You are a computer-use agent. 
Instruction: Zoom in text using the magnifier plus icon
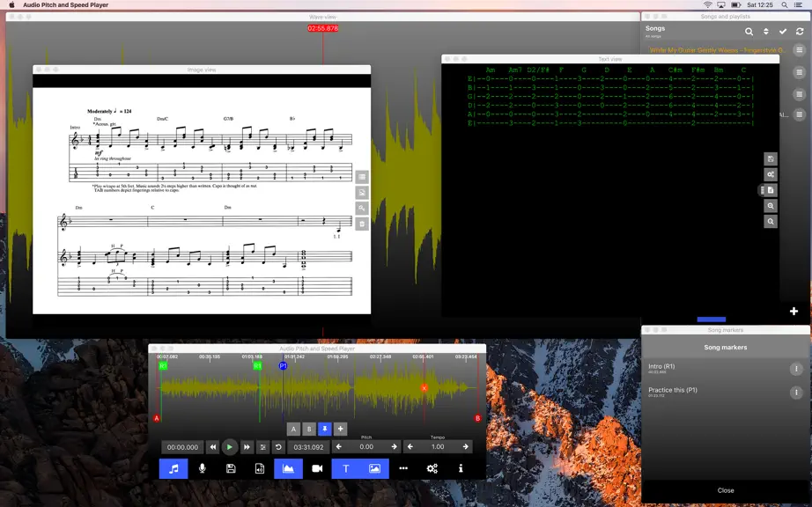click(771, 206)
